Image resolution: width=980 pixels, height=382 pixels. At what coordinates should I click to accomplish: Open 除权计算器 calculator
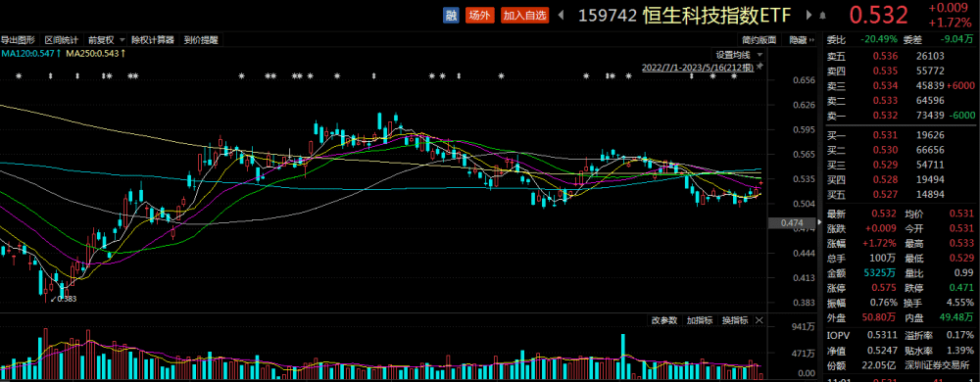pos(154,40)
